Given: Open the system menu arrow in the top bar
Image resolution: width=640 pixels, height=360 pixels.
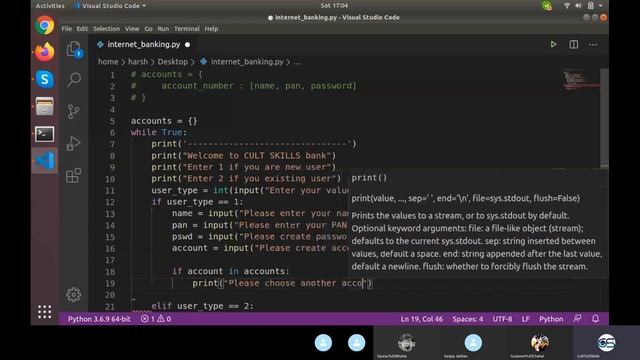Looking at the screenshot, I should (600, 6).
